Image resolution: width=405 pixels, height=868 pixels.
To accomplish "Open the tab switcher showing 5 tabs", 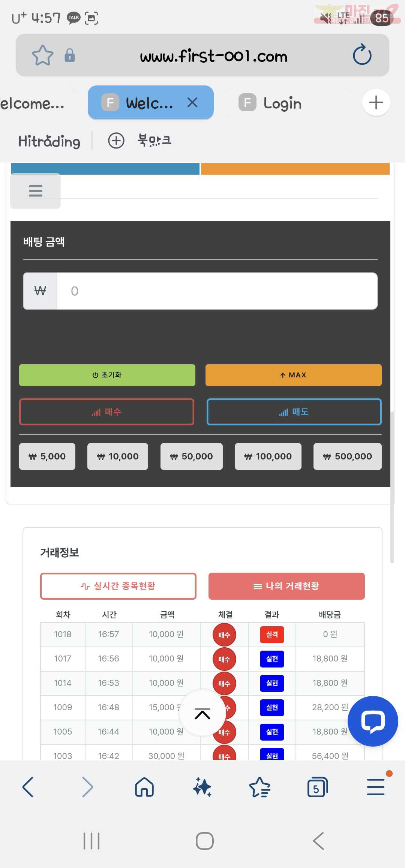I will (317, 787).
